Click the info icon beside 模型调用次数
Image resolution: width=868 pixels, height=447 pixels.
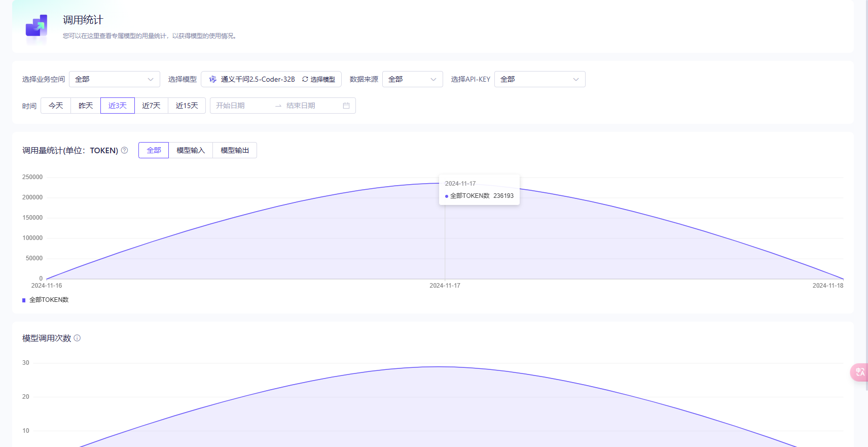click(x=77, y=338)
